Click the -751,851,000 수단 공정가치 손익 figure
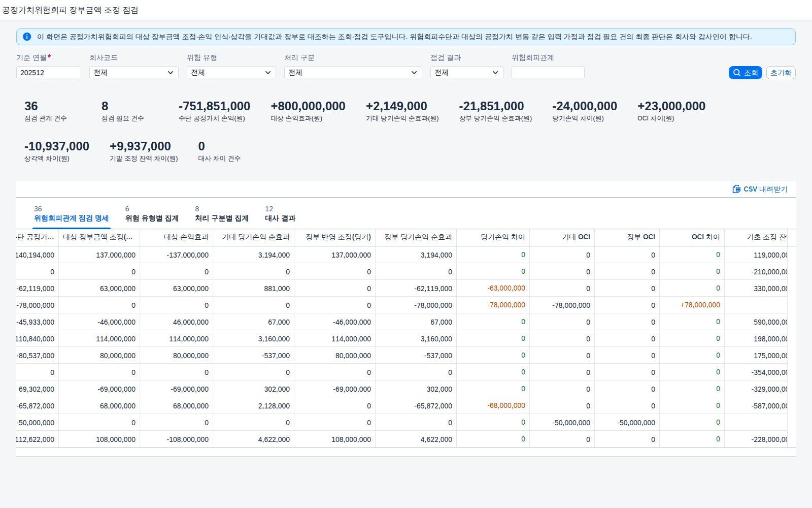This screenshot has width=812, height=508. pos(214,106)
